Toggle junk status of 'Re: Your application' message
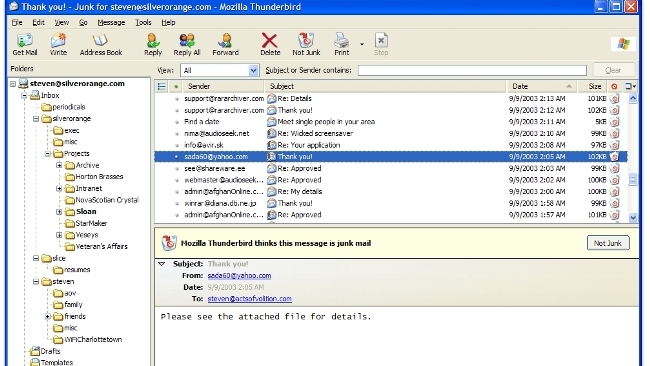The width and height of the screenshot is (650, 366). point(614,145)
